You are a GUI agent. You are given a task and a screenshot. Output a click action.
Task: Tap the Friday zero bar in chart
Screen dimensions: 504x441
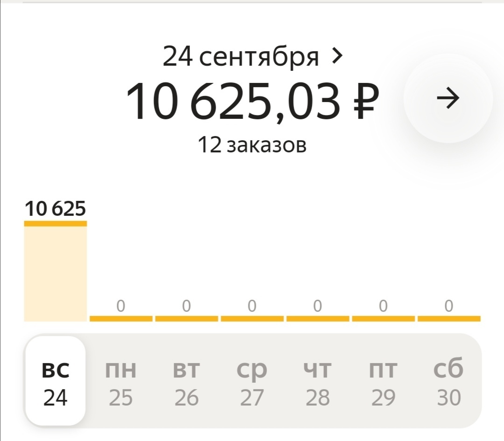point(383,318)
